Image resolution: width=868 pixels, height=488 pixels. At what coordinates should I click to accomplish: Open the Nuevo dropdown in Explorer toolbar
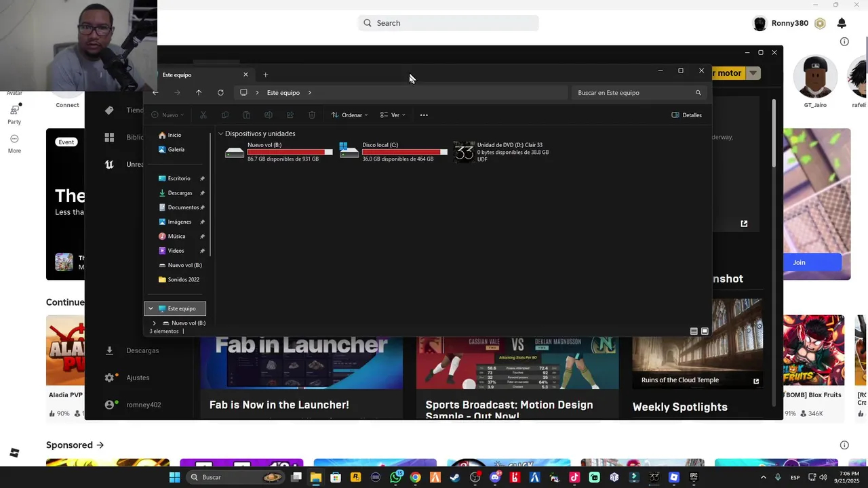pos(167,115)
